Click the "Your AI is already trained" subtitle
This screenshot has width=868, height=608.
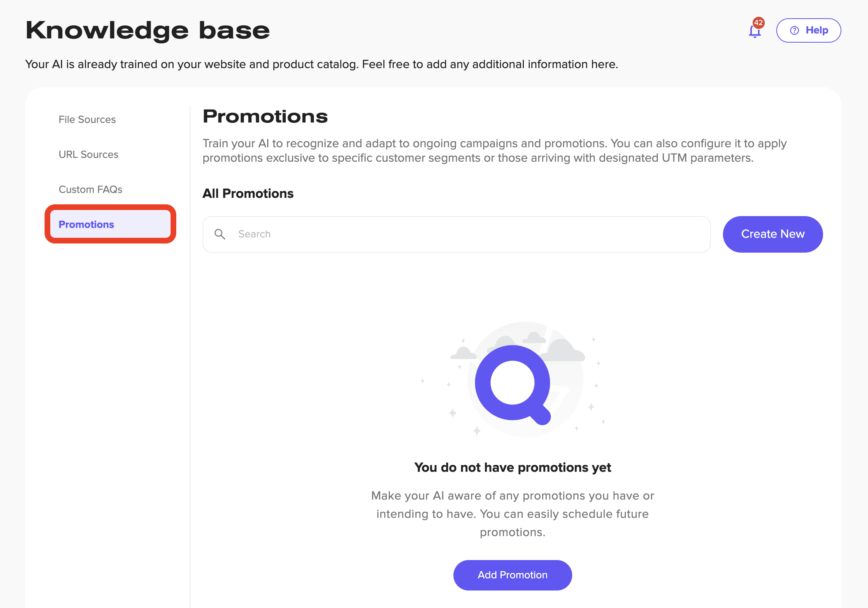(x=321, y=64)
